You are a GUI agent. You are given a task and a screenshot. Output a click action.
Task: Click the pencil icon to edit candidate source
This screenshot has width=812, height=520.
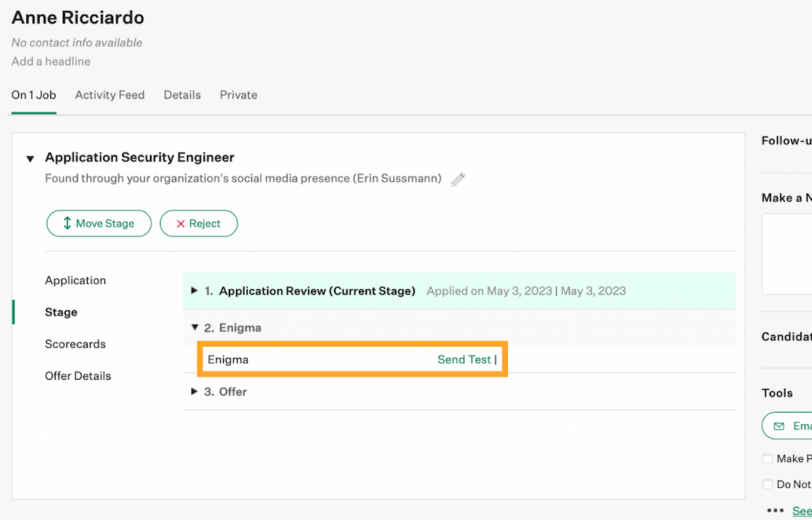458,179
